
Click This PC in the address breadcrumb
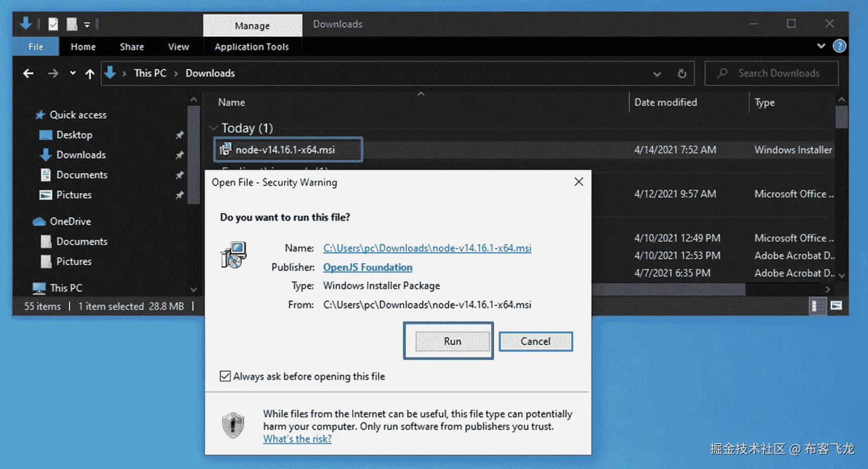pyautogui.click(x=150, y=73)
